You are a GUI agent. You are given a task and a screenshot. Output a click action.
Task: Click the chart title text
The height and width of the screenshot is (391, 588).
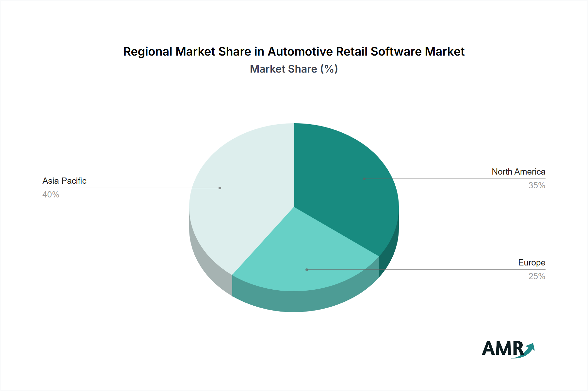(x=294, y=51)
